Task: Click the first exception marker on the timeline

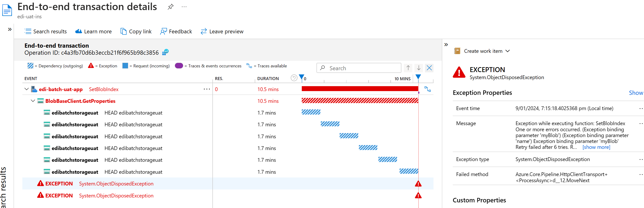Action: [x=418, y=184]
